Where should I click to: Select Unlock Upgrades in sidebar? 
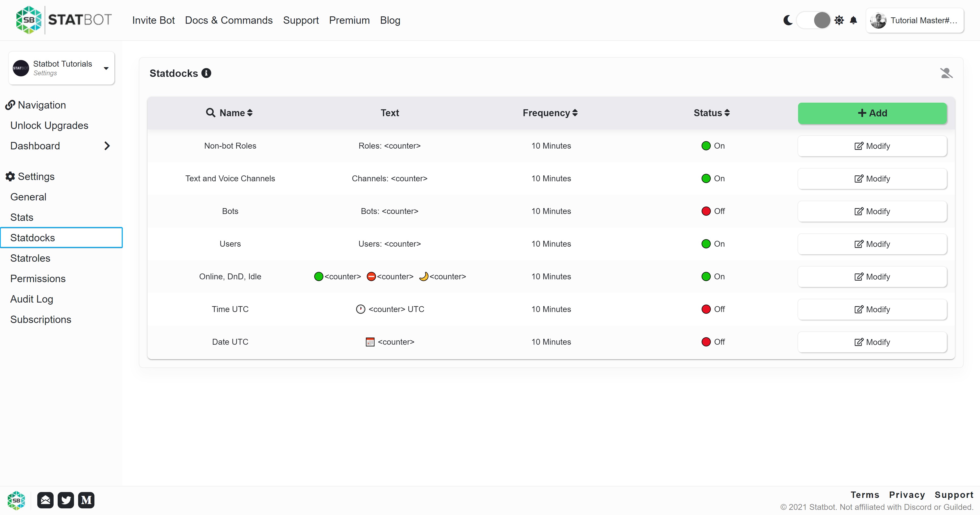49,125
